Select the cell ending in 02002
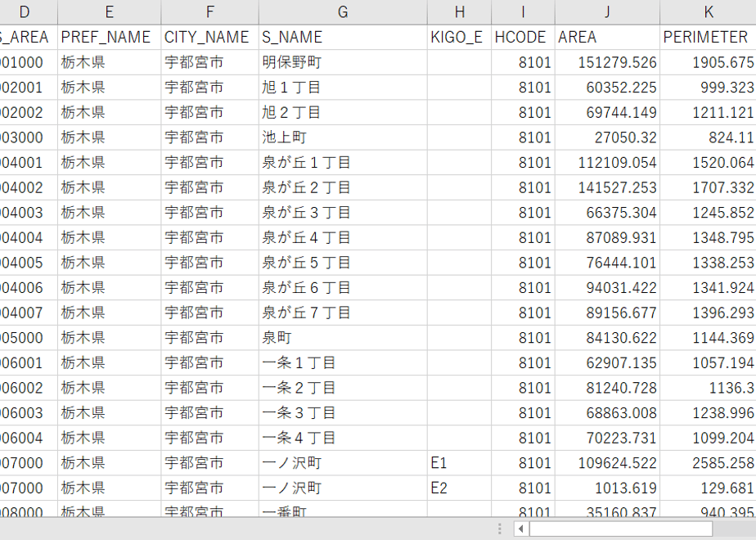The image size is (756, 540). point(29,112)
